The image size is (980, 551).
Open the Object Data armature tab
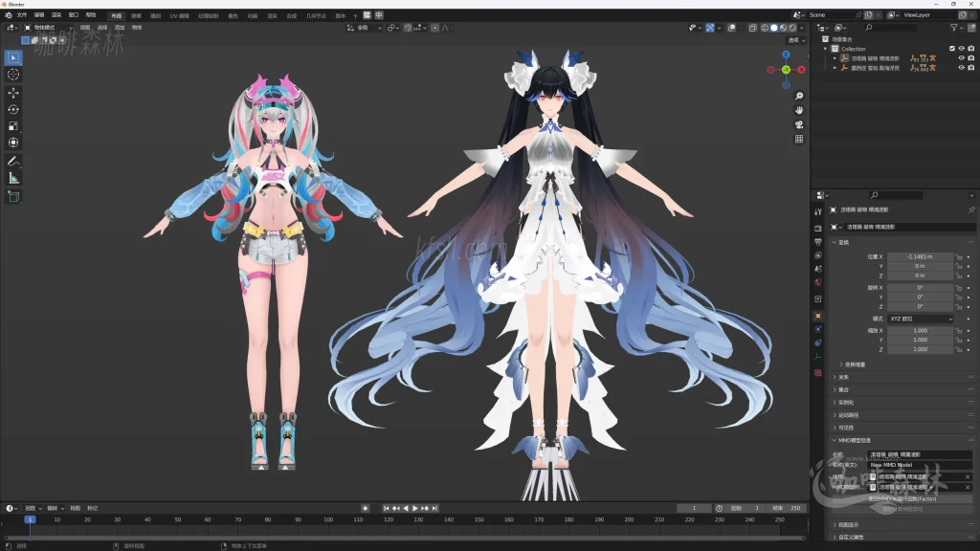coord(817,357)
